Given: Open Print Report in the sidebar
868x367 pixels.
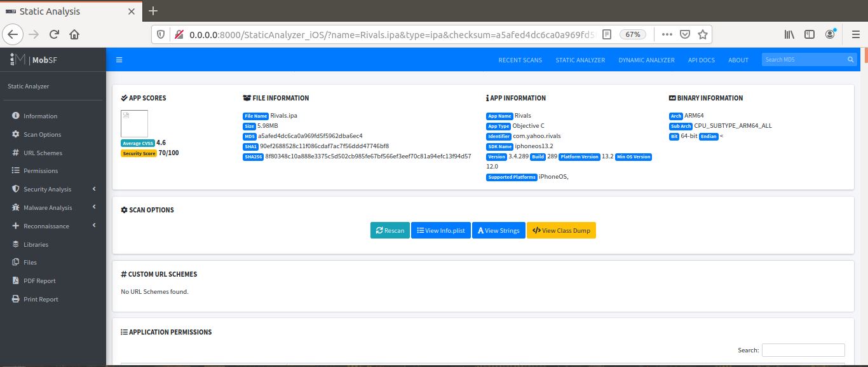Looking at the screenshot, I should 41,300.
